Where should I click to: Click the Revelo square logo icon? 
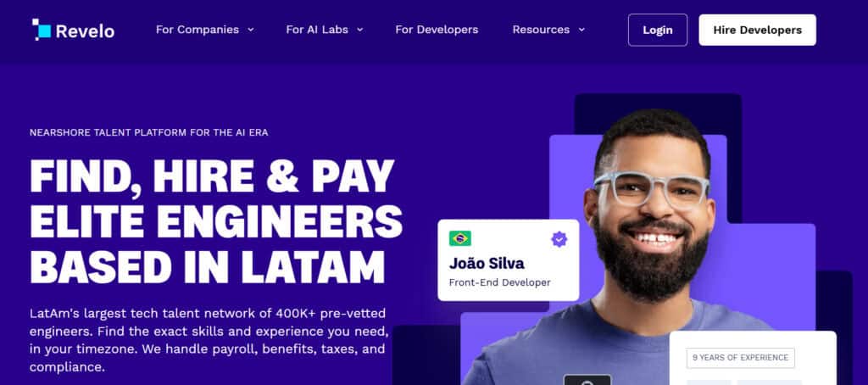coord(42,30)
